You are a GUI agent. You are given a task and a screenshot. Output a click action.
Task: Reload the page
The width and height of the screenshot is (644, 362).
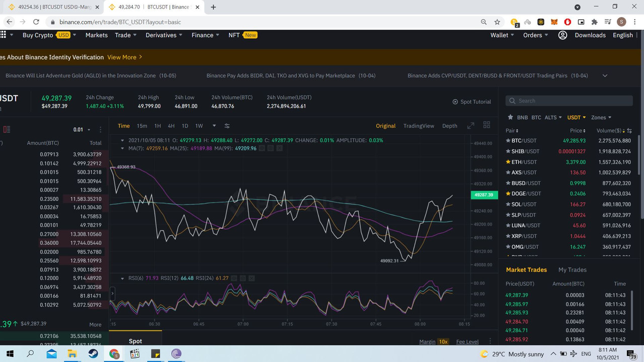click(36, 22)
